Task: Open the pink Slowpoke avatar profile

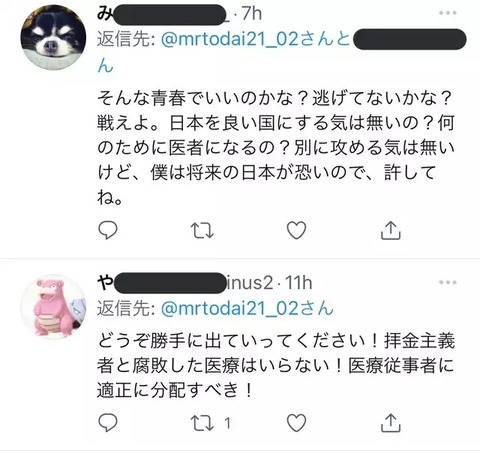Action: [53, 307]
